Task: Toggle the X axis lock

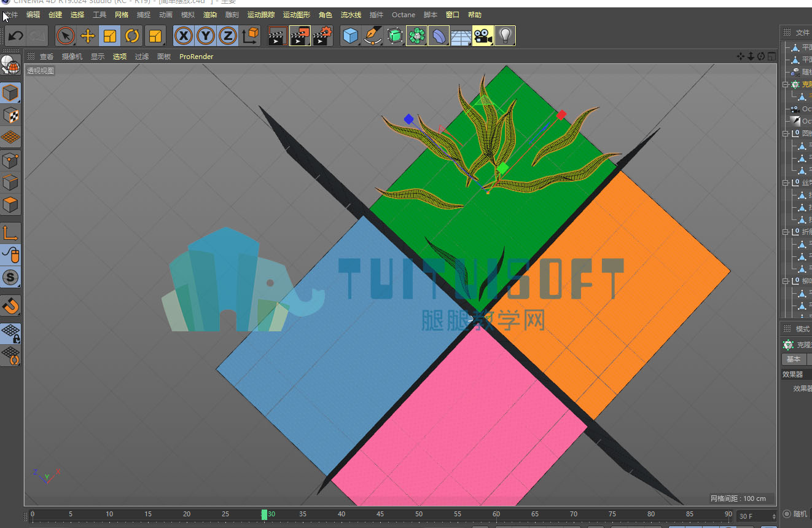Action: click(183, 36)
